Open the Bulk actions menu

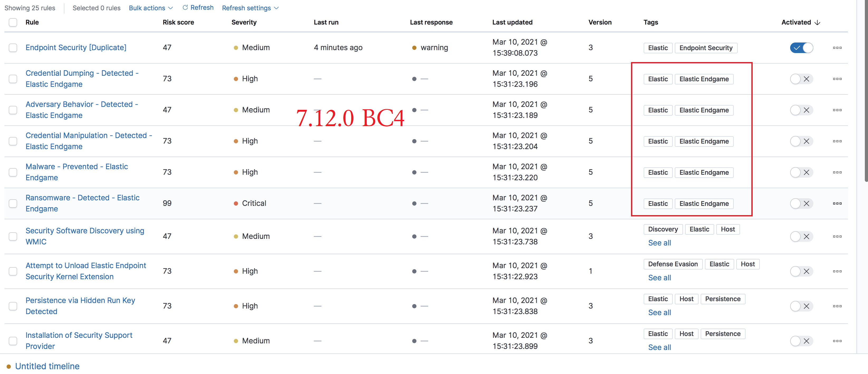click(x=151, y=8)
